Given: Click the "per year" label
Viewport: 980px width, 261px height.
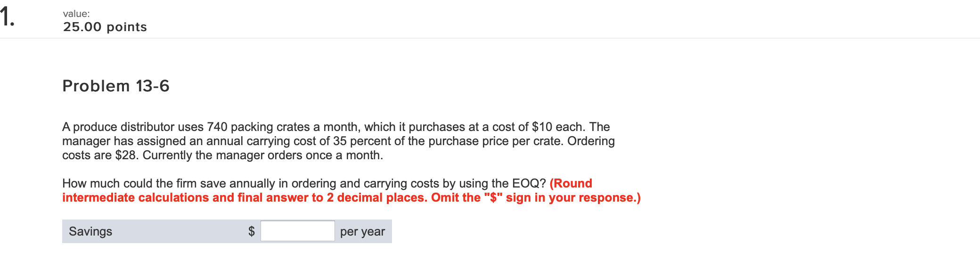Looking at the screenshot, I should pos(362,231).
